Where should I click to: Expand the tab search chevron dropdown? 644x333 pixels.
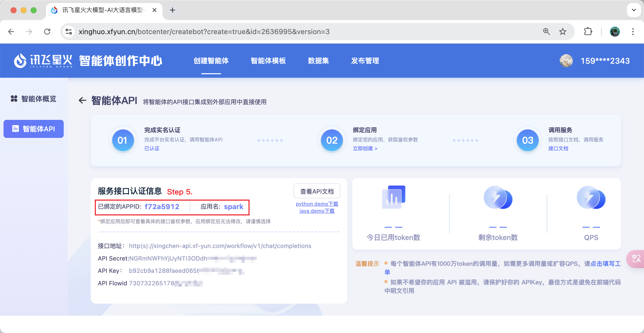coord(634,10)
